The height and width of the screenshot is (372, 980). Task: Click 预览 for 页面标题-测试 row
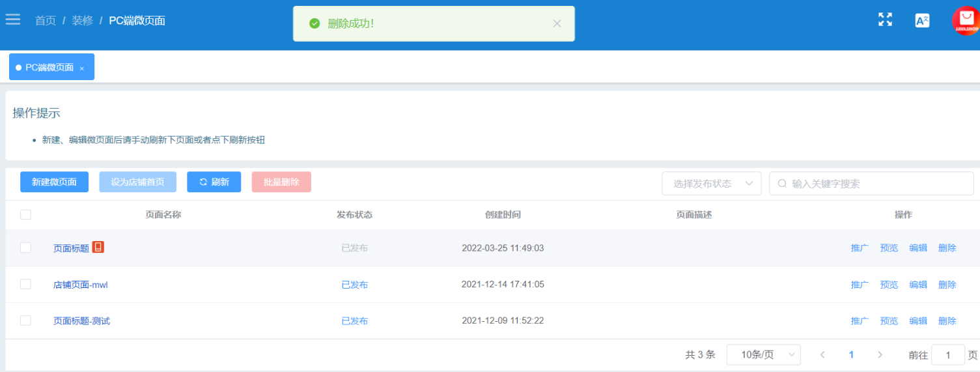click(x=889, y=321)
